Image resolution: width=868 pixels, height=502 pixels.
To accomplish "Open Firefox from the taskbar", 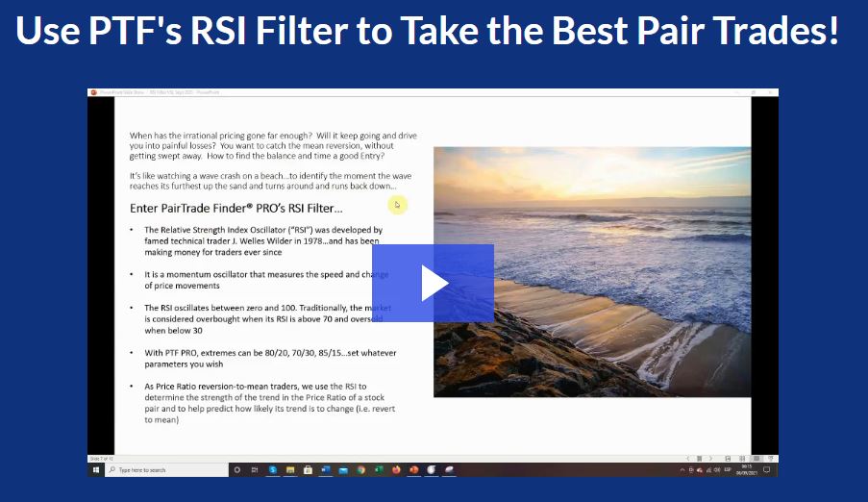I will [x=396, y=469].
